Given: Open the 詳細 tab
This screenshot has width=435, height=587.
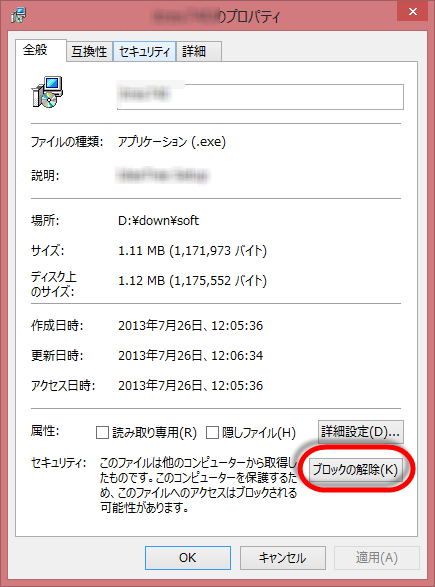Looking at the screenshot, I should click(199, 52).
